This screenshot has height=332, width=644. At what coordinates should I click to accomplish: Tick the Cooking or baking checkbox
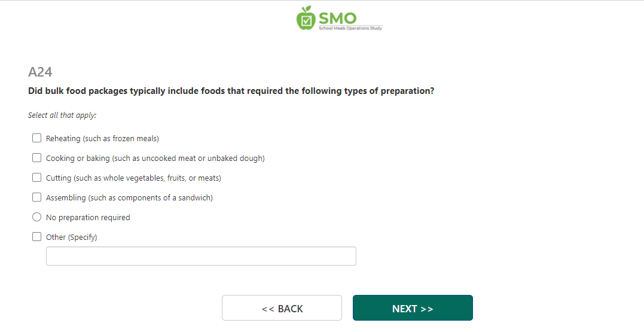[37, 158]
